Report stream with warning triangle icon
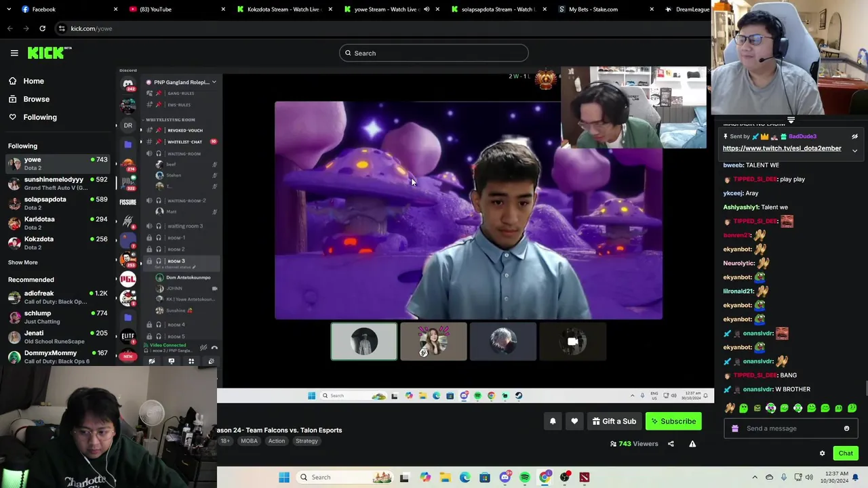This screenshot has width=868, height=488. (x=692, y=444)
